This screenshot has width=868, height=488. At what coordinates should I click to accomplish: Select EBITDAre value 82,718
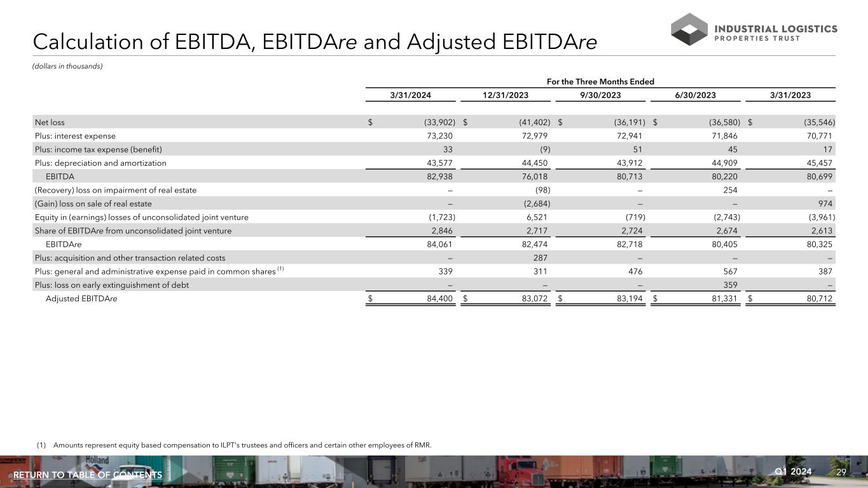[x=630, y=244]
